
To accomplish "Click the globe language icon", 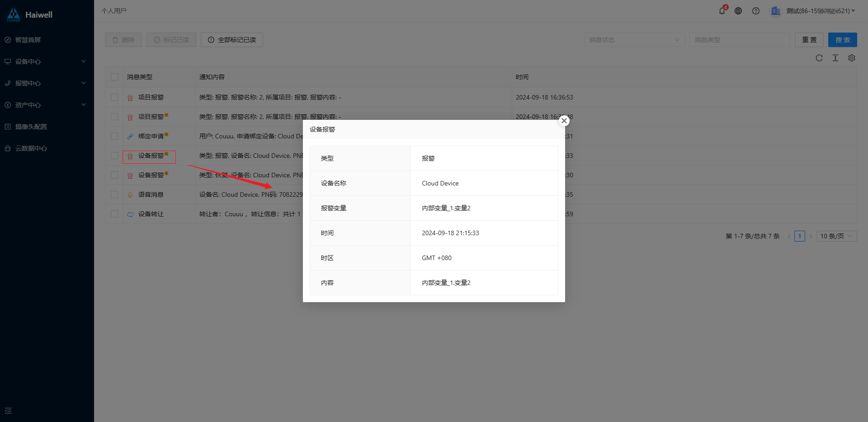I will tap(738, 11).
